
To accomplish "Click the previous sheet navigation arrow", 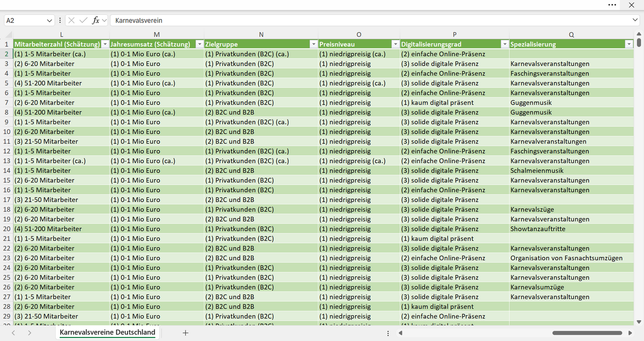I will [x=13, y=333].
